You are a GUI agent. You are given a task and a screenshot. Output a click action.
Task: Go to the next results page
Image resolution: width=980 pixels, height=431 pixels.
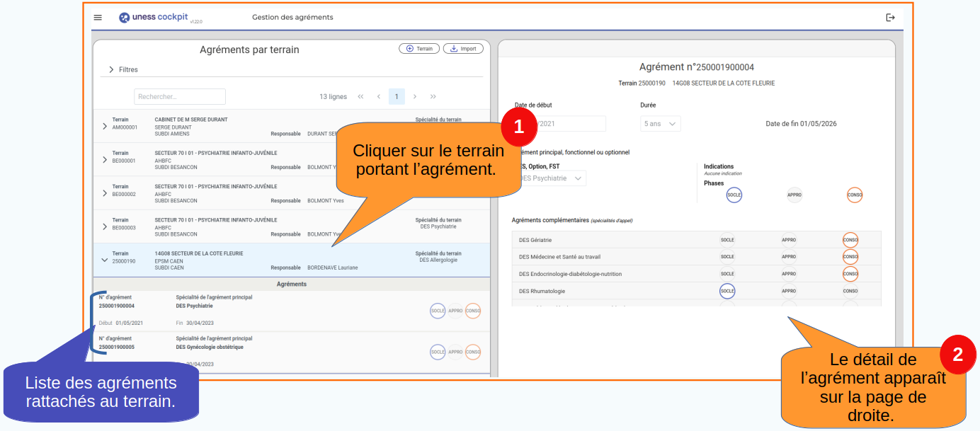pos(415,97)
